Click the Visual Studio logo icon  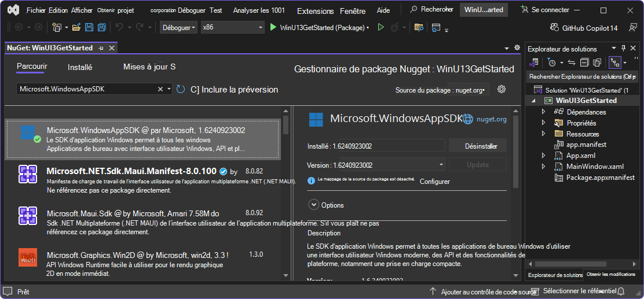[x=14, y=9]
